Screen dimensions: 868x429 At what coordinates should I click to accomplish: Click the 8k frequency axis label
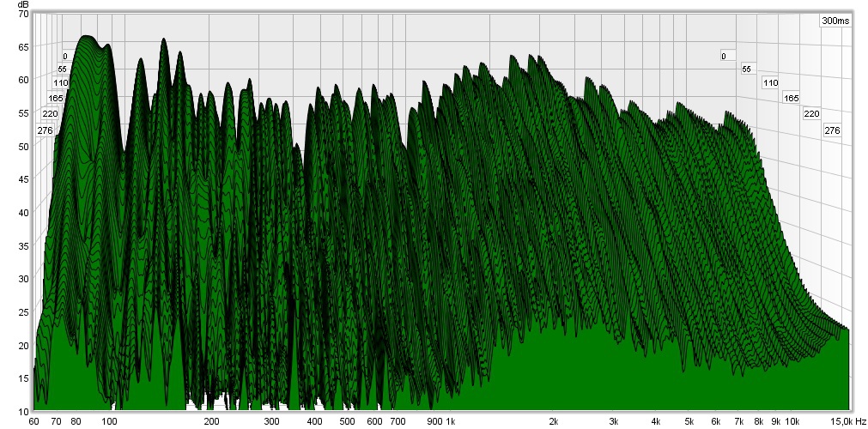[x=759, y=421]
